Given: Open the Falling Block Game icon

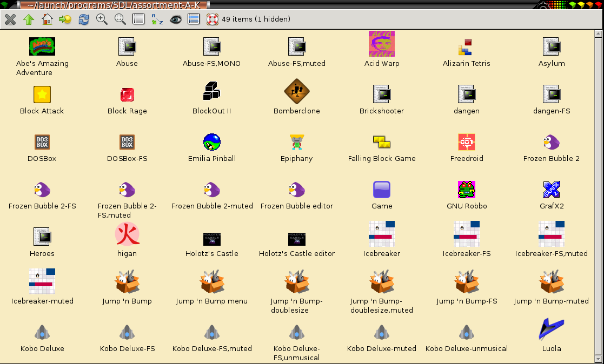Looking at the screenshot, I should 382,142.
